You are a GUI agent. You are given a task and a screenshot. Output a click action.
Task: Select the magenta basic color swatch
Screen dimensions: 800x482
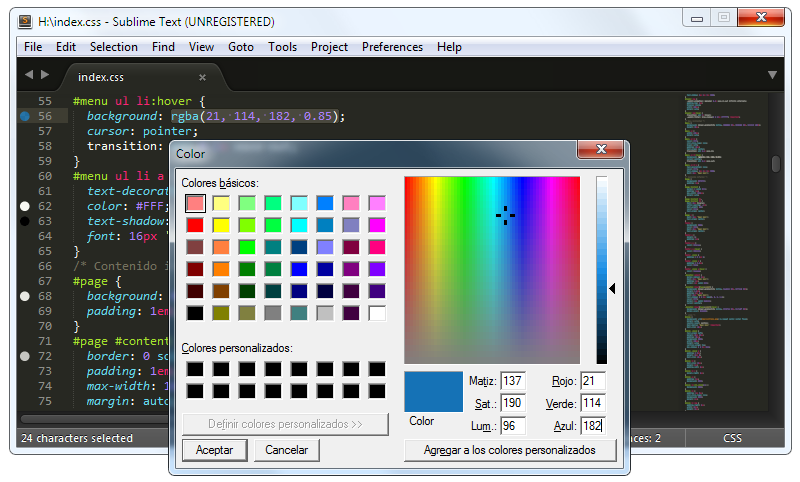click(x=377, y=225)
